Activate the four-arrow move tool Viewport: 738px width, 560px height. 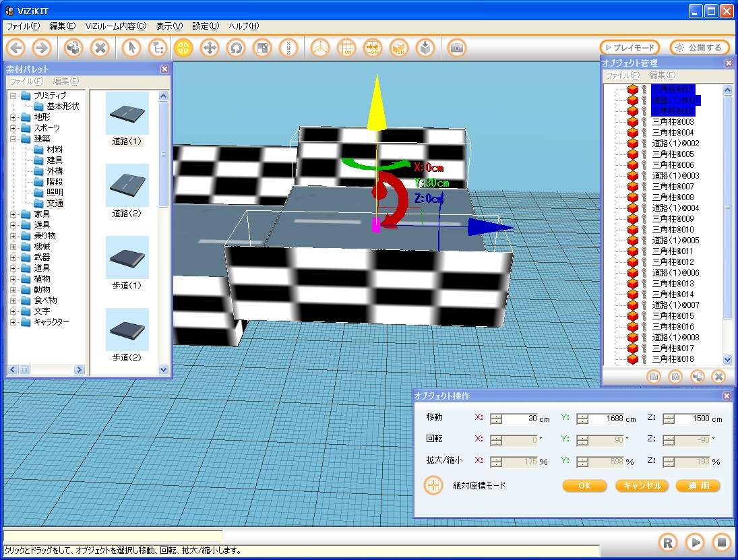[210, 48]
